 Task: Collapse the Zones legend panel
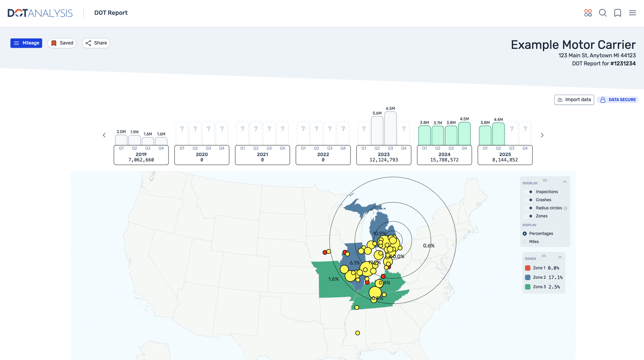(x=560, y=257)
